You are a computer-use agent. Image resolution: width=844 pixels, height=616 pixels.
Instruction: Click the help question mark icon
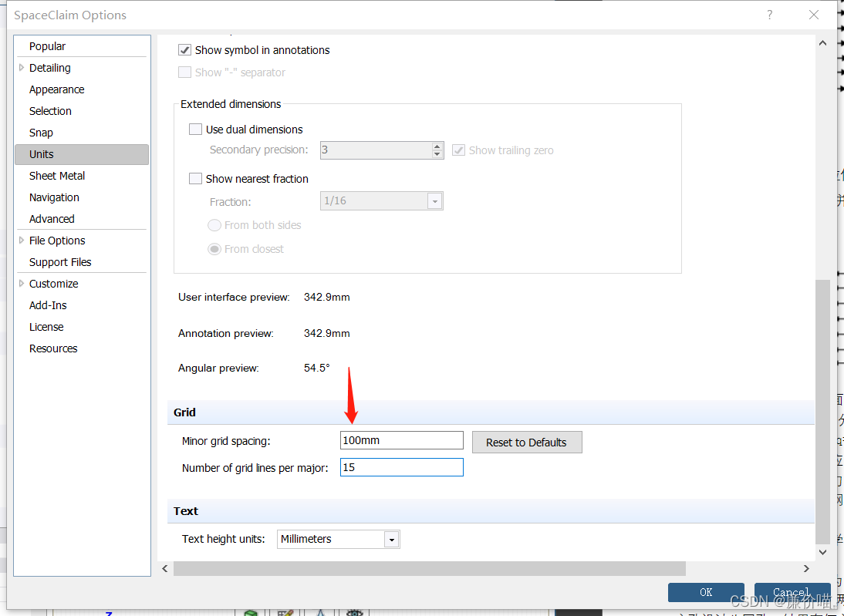tap(770, 15)
